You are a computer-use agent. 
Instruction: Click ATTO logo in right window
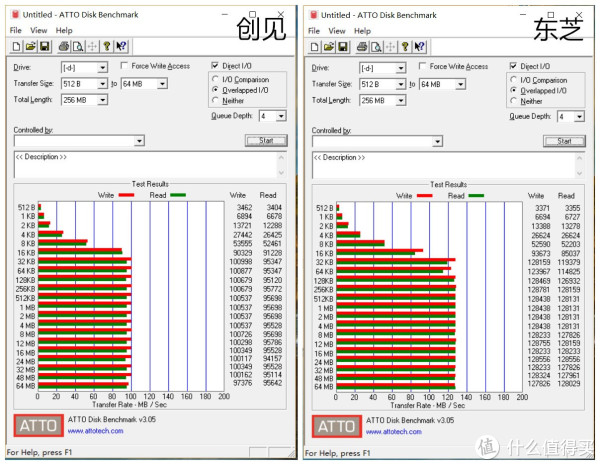337,426
